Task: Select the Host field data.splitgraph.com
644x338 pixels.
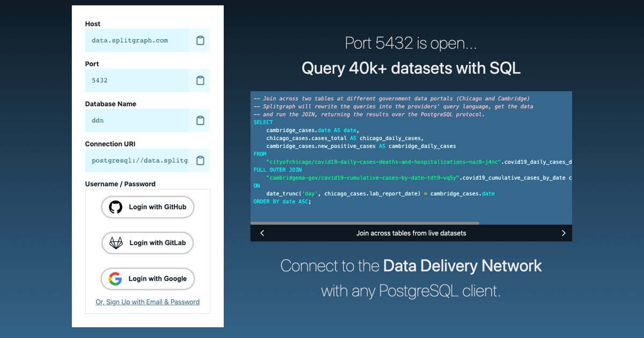Action: (x=137, y=40)
